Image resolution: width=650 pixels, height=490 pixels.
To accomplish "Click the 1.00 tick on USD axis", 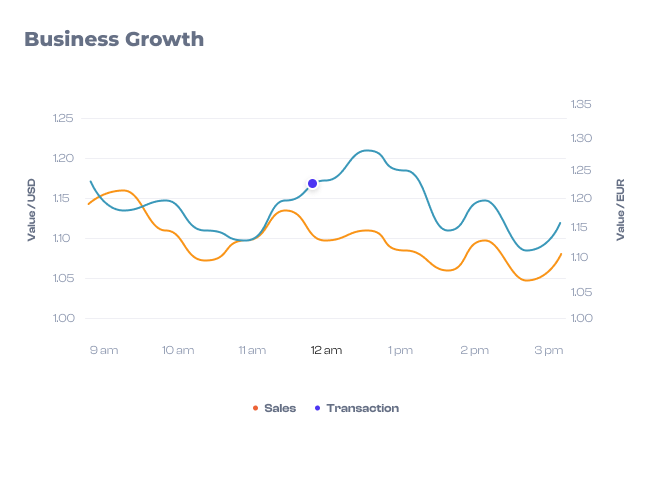I will pos(62,318).
